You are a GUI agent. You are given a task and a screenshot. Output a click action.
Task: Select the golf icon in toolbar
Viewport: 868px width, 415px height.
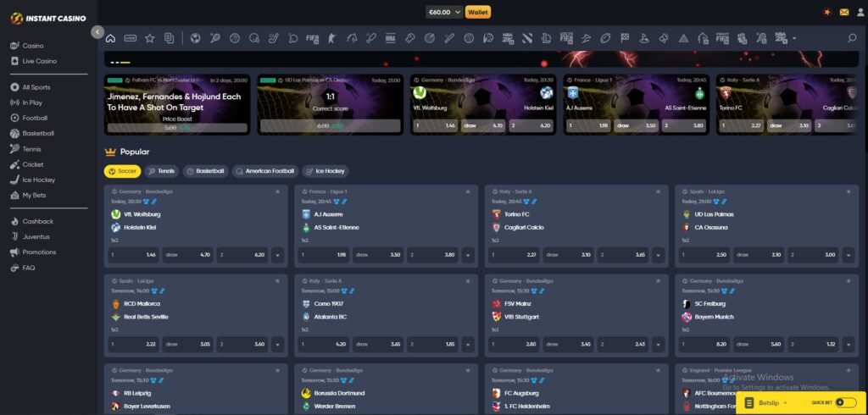pos(644,38)
